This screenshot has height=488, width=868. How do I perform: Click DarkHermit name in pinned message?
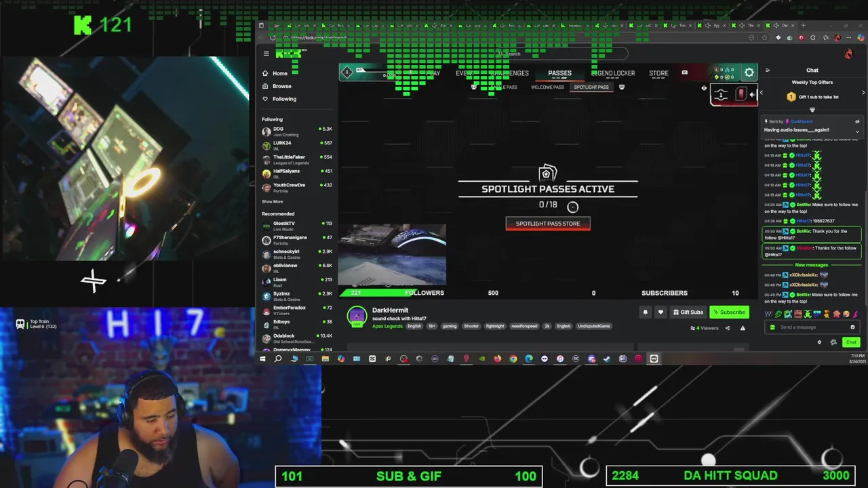point(802,121)
